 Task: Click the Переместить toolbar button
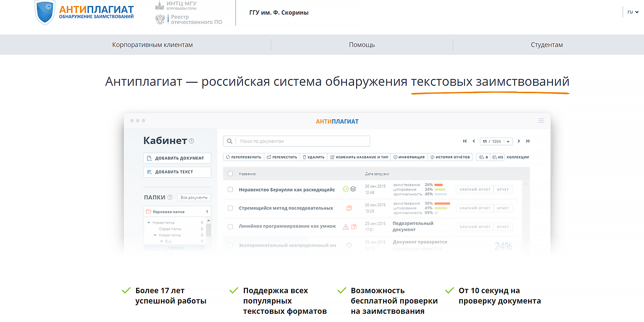[282, 157]
